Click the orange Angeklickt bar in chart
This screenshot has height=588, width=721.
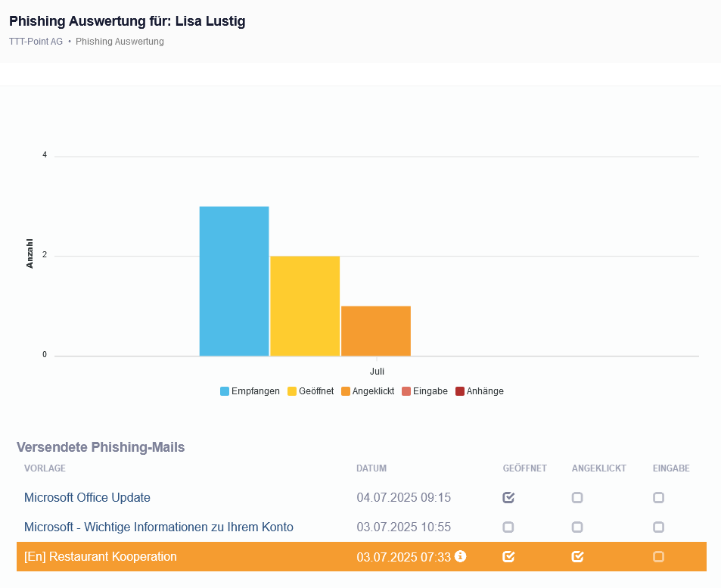click(x=375, y=331)
